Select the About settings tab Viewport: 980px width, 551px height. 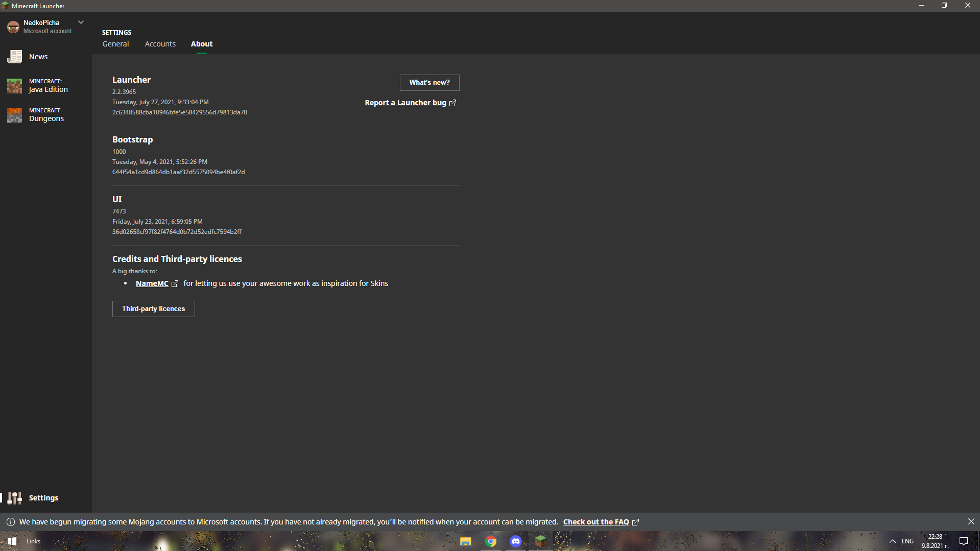pyautogui.click(x=202, y=44)
